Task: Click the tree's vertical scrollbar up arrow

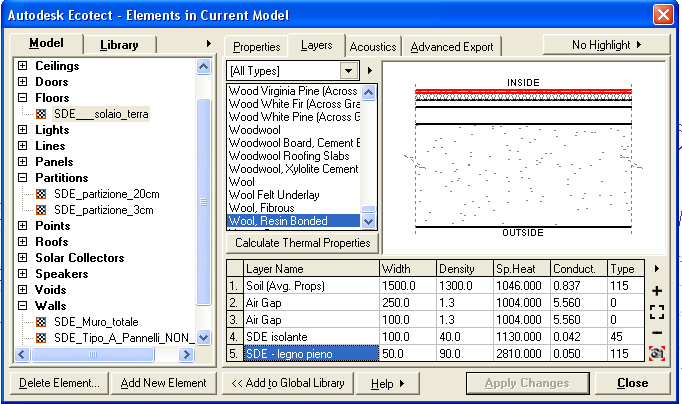Action: click(x=203, y=67)
